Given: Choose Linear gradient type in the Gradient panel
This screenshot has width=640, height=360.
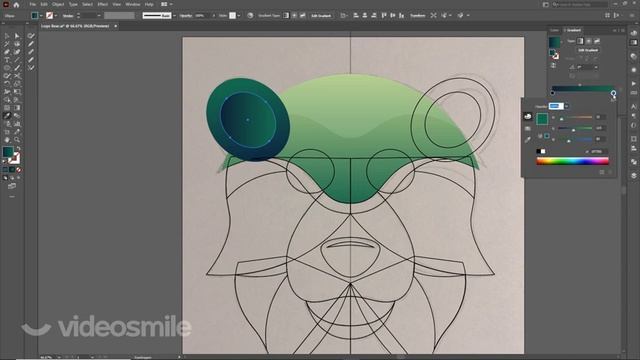Looking at the screenshot, I should [580, 41].
